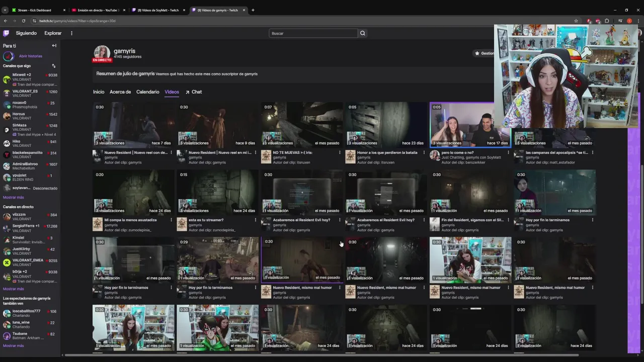Click the roxasv0 channel avatar in the sidebar
This screenshot has width=644, height=362.
point(7,105)
